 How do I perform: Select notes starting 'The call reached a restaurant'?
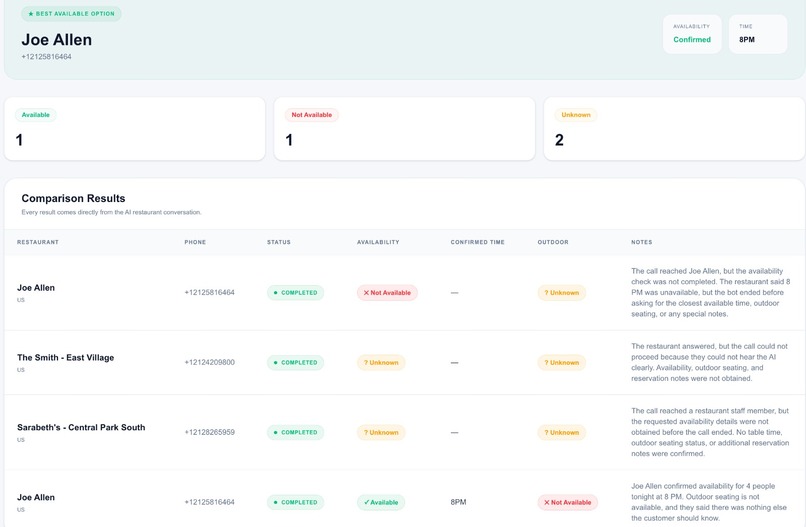(x=710, y=432)
